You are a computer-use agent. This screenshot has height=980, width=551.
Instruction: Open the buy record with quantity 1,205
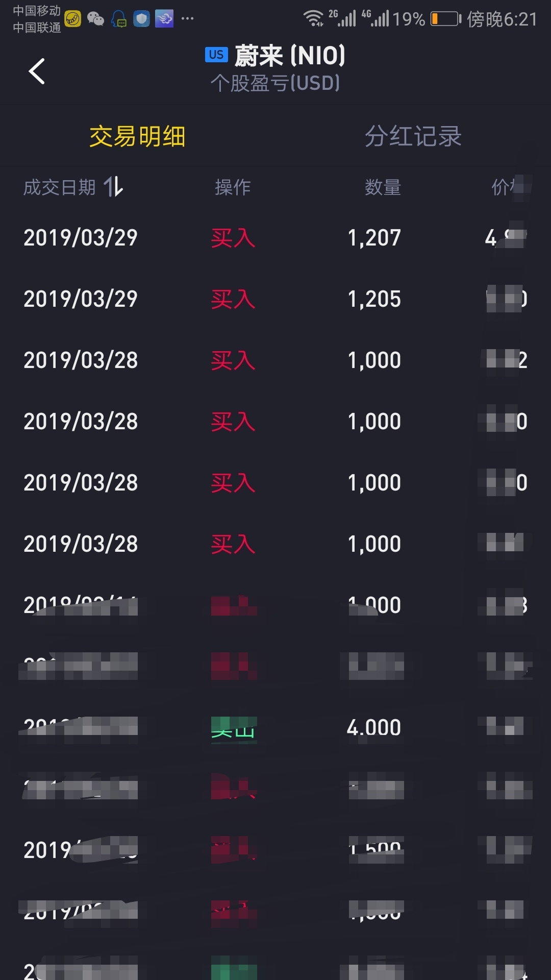pos(275,299)
